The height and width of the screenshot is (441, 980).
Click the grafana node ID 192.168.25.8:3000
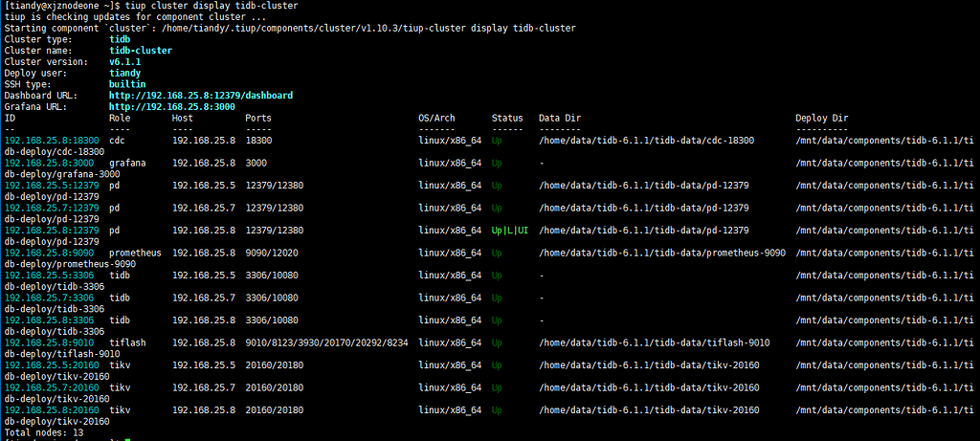[x=49, y=164]
